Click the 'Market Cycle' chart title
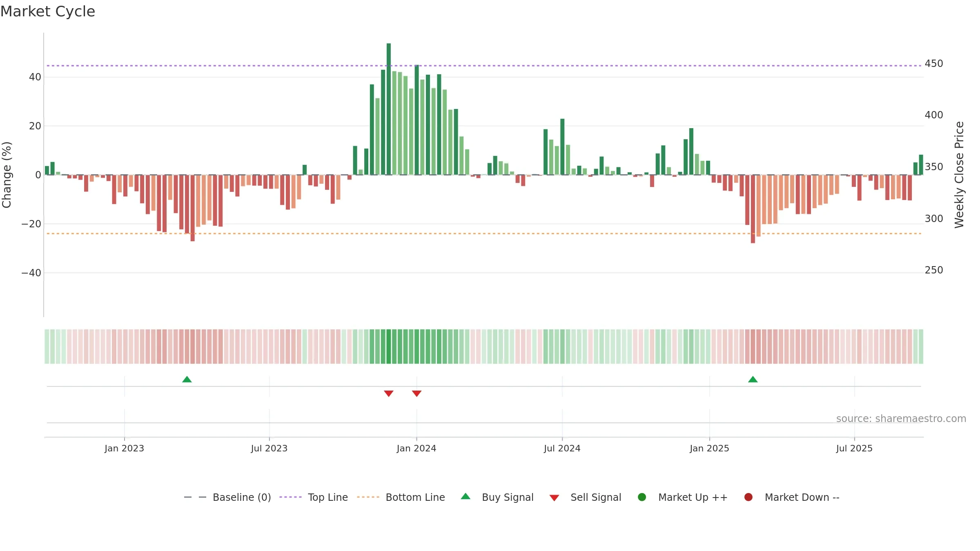 48,11
